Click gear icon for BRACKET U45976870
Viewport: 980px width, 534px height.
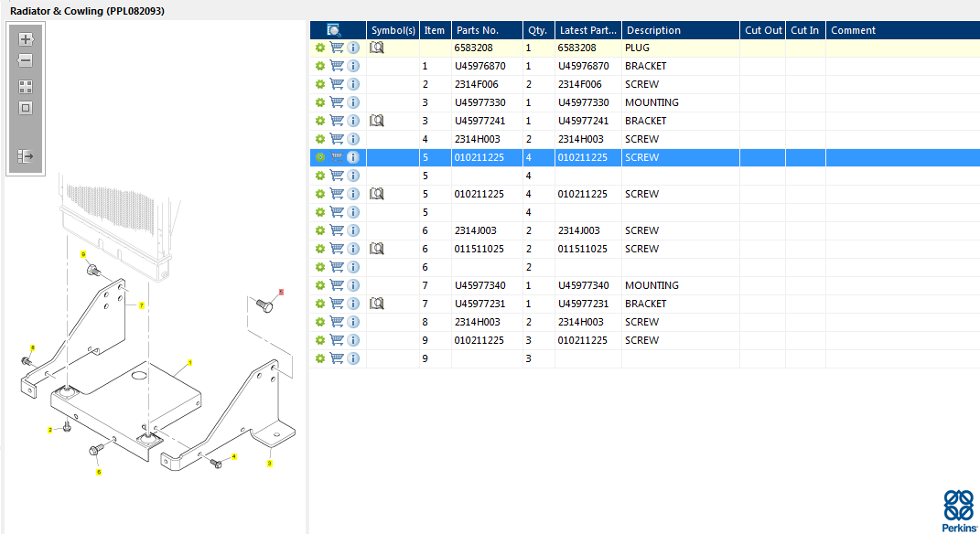click(320, 66)
